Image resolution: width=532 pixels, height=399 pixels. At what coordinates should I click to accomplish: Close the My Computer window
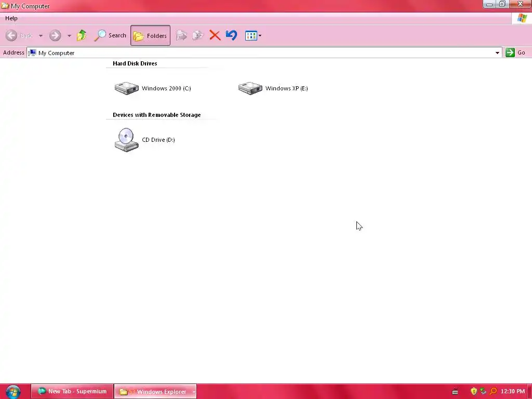[x=521, y=4]
